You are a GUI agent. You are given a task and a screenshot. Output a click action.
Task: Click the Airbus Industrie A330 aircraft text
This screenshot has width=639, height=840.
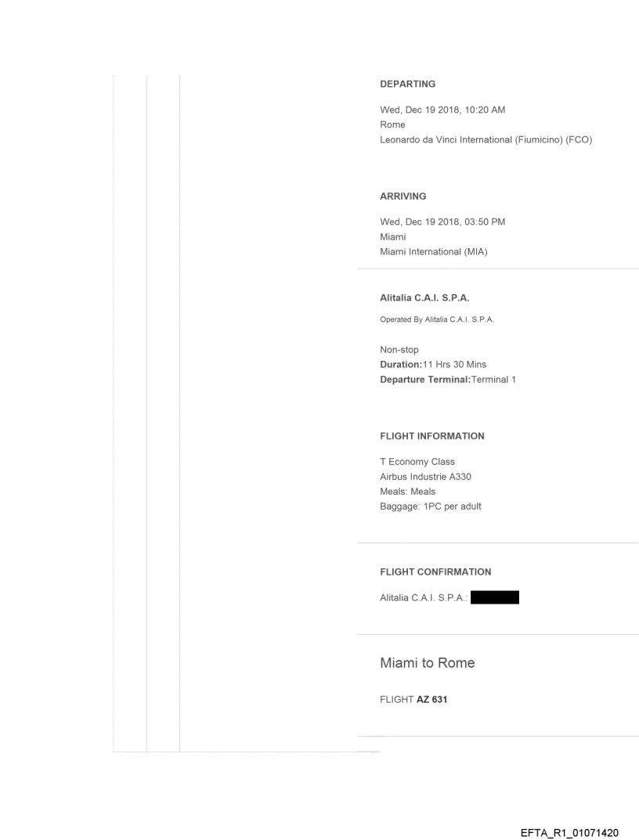point(425,477)
